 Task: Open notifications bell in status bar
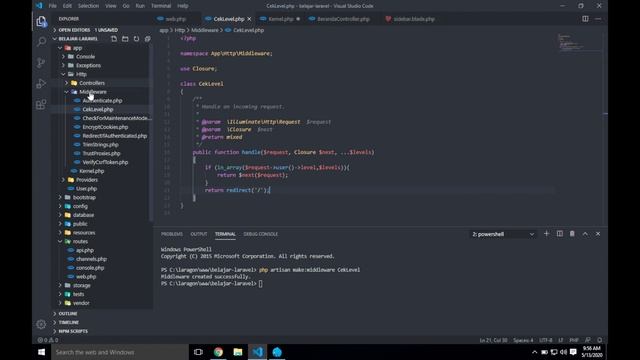[600, 340]
